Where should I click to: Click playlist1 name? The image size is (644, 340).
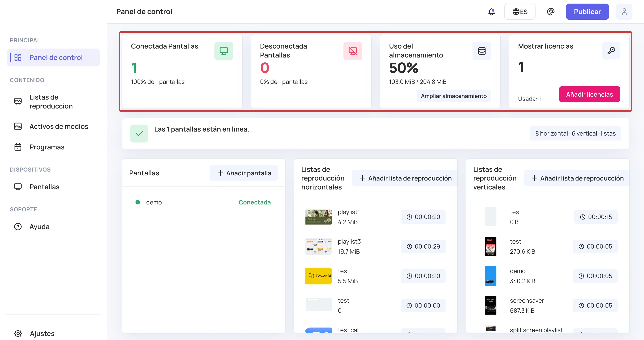tap(349, 212)
